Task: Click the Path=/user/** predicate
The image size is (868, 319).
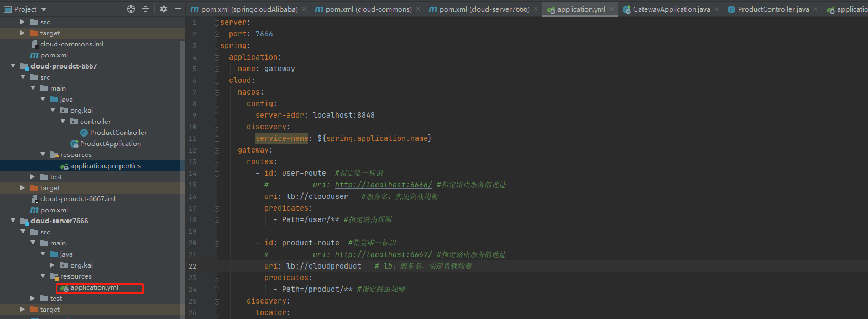Action: 311,219
